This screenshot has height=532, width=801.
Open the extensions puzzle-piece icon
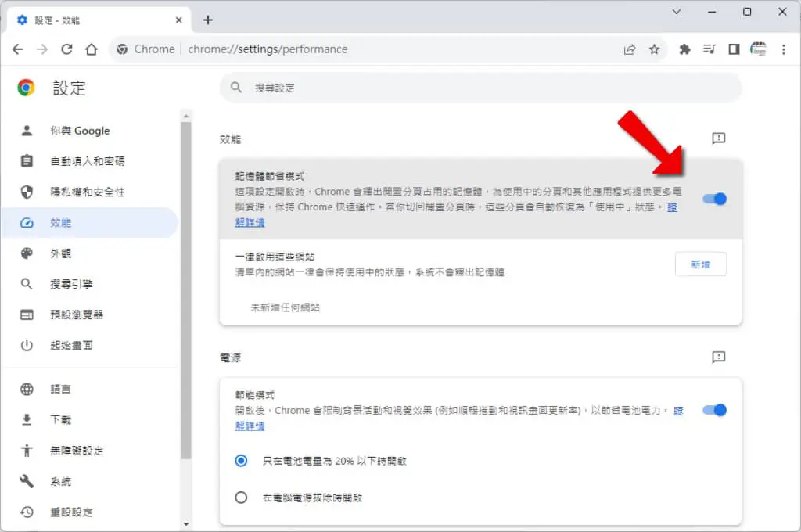click(x=684, y=49)
